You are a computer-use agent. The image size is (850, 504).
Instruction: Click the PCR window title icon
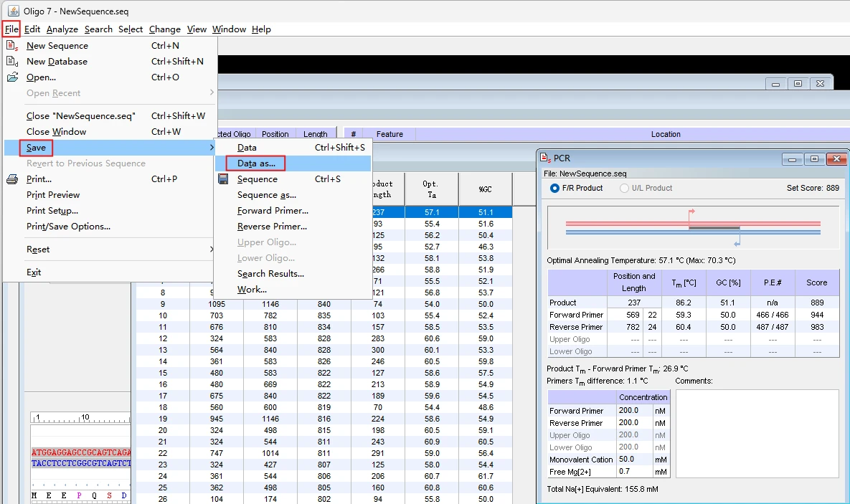click(x=545, y=158)
